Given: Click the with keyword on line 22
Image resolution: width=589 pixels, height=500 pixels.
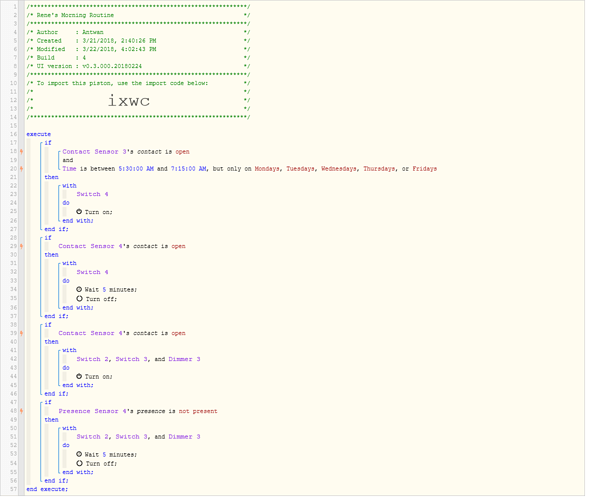Looking at the screenshot, I should click(x=69, y=187).
